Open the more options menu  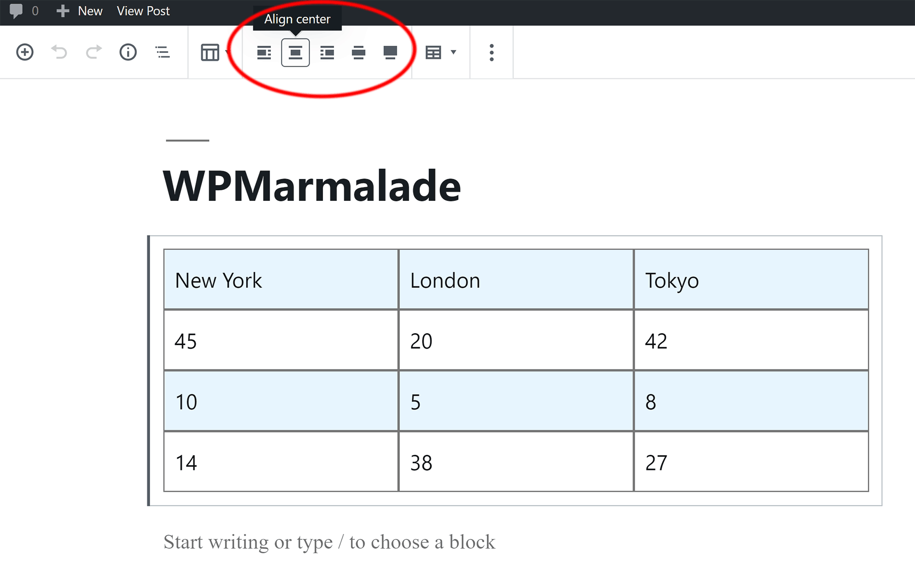click(x=491, y=53)
